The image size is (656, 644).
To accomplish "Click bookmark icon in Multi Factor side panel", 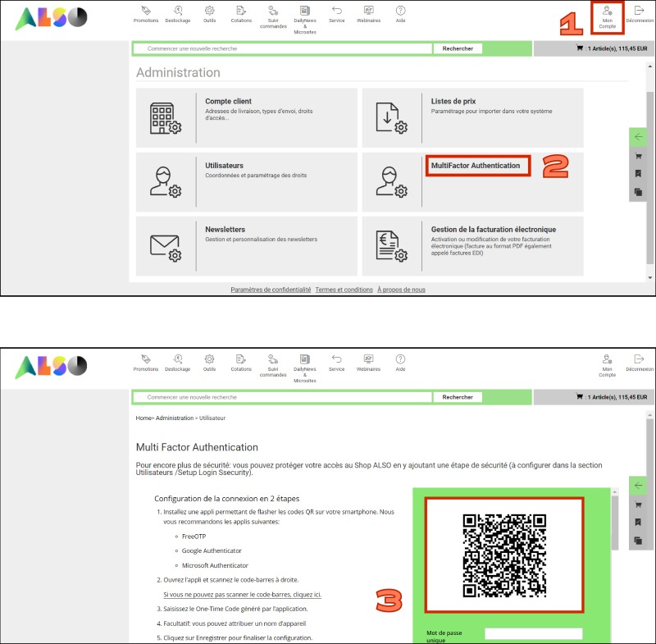I will [x=639, y=522].
